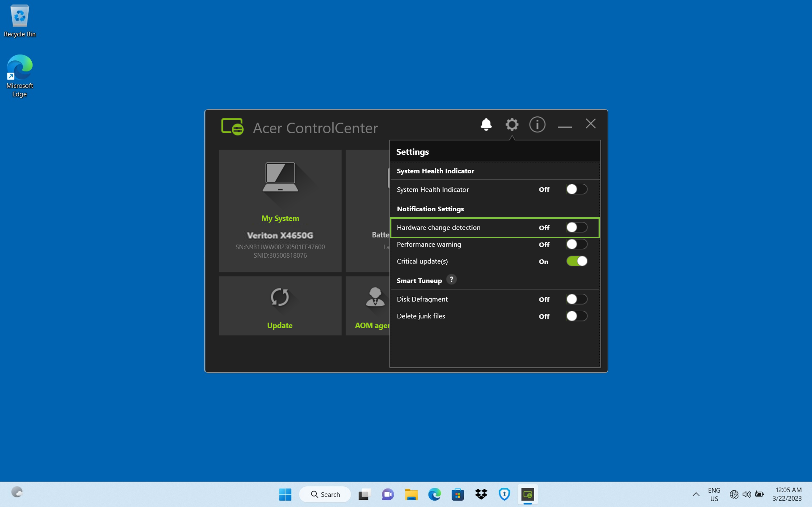Show hidden system tray icons chevron
812x507 pixels.
(x=696, y=494)
